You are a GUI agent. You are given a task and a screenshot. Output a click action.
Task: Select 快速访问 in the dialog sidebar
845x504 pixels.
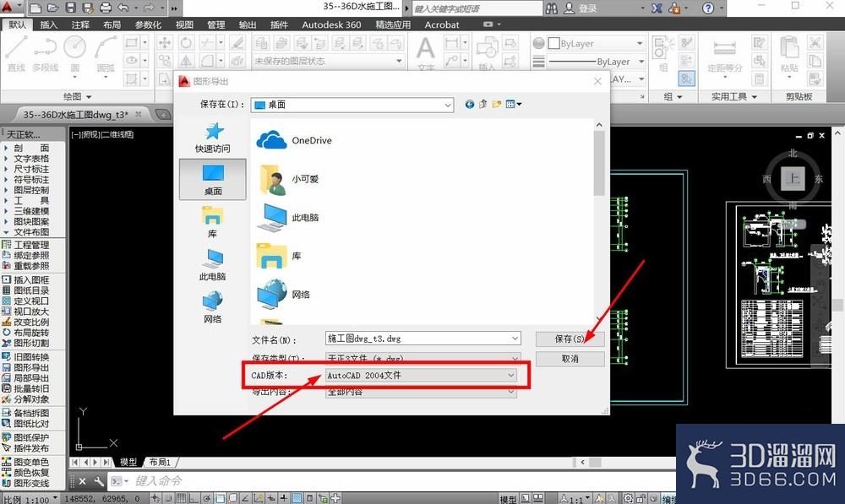click(x=213, y=138)
